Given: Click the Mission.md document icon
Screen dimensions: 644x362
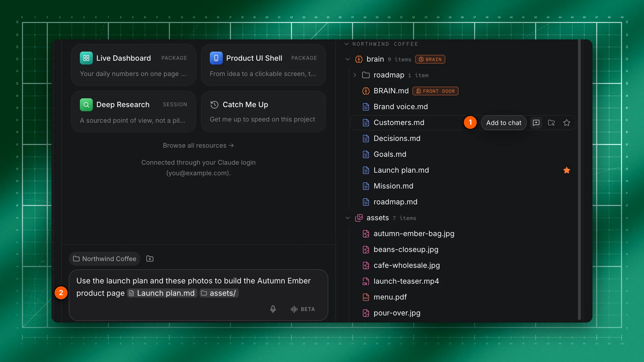Looking at the screenshot, I should click(366, 186).
